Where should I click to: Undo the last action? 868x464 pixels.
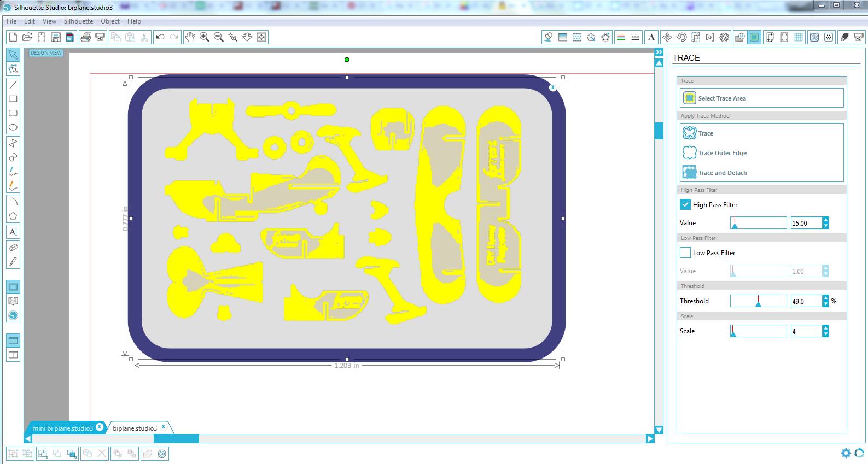point(160,37)
